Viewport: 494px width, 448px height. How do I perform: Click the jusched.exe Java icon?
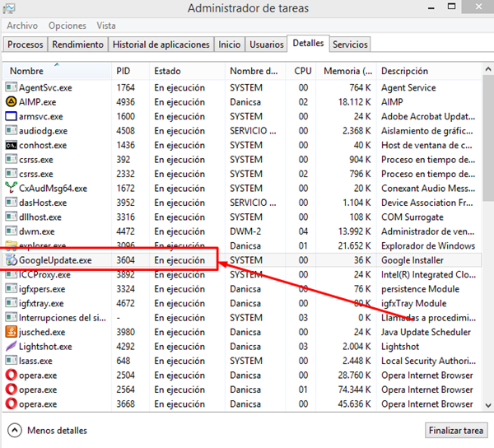point(12,332)
